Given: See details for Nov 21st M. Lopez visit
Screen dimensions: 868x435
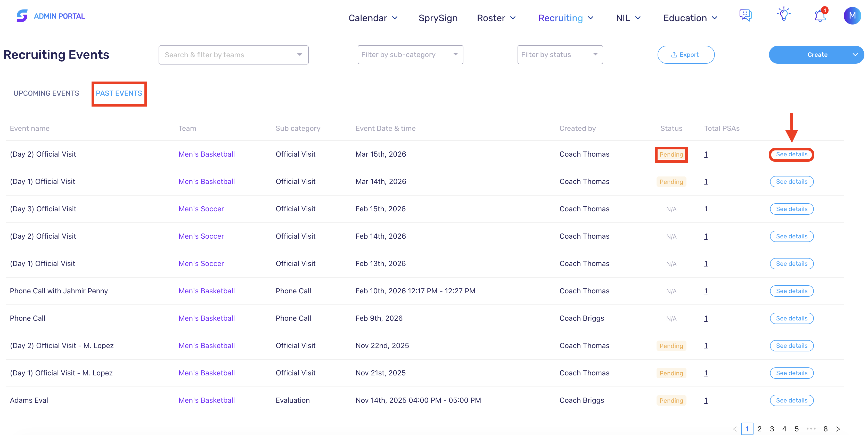Looking at the screenshot, I should (791, 373).
